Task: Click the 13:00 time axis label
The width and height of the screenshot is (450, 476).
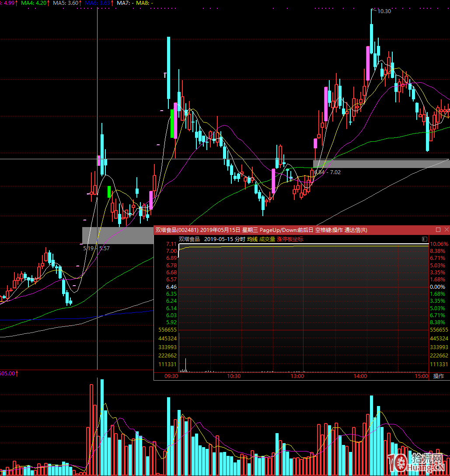Action: click(x=297, y=376)
